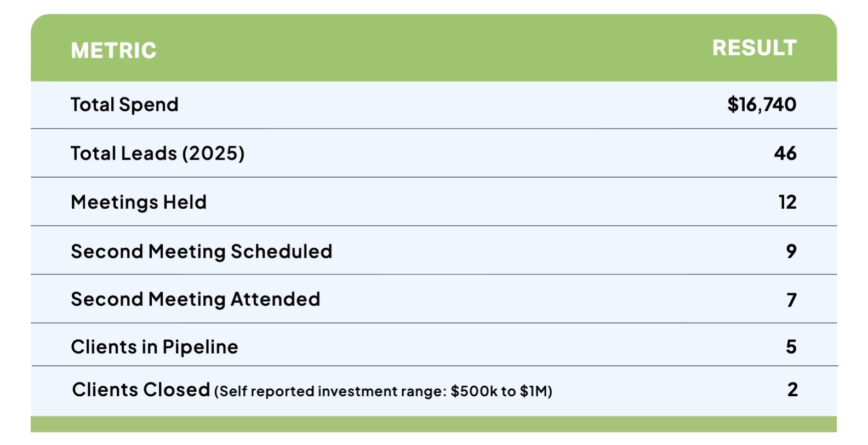The image size is (868, 445).
Task: Click the second meeting scheduled value 9
Action: 791,251
